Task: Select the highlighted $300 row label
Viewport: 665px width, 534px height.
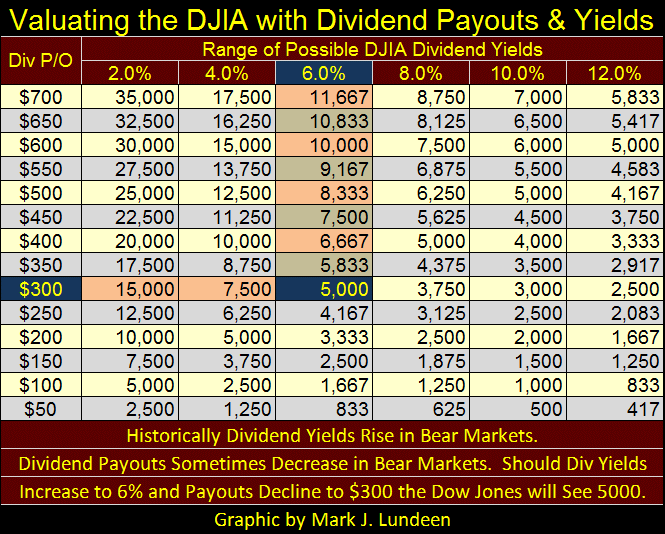Action: (x=41, y=288)
